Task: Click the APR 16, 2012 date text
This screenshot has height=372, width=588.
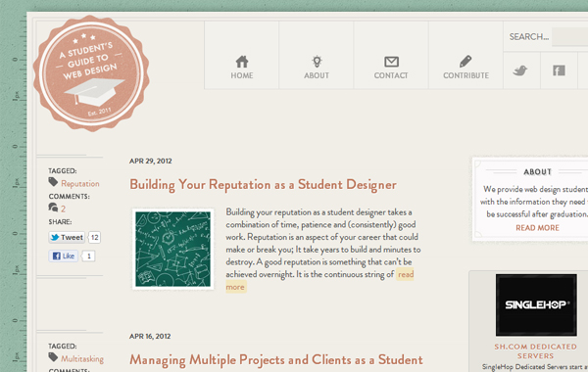Action: 150,337
